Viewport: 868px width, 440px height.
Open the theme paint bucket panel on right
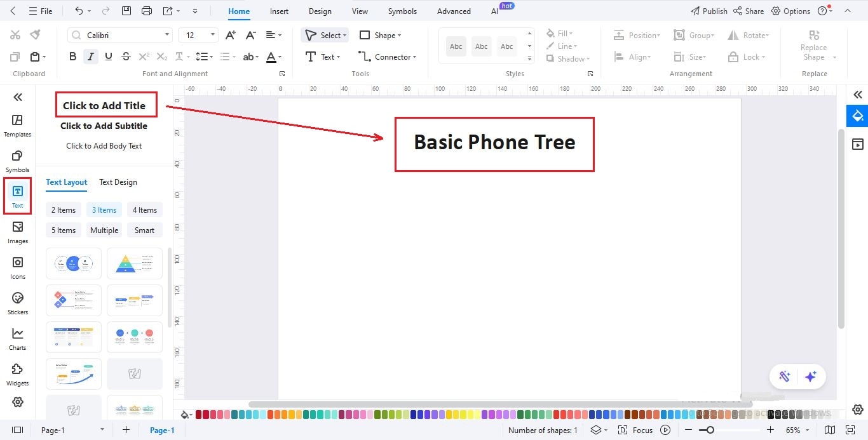pyautogui.click(x=857, y=116)
